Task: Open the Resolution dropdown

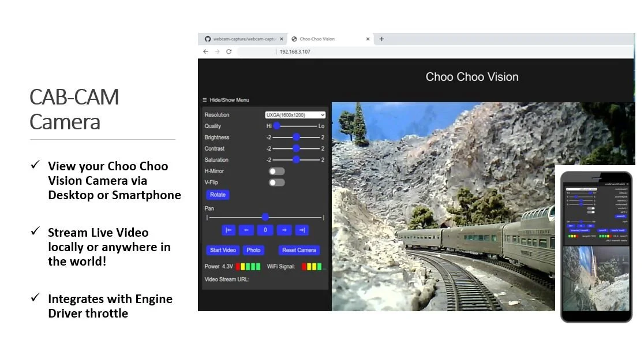Action: pos(295,114)
